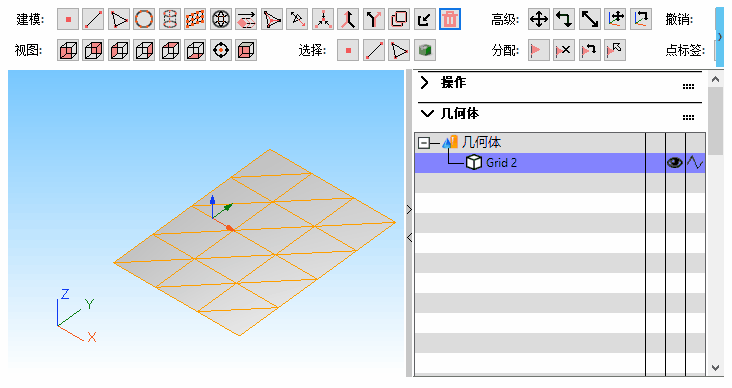Collapse the 几何体 tree root node
The height and width of the screenshot is (388, 732).
point(423,143)
